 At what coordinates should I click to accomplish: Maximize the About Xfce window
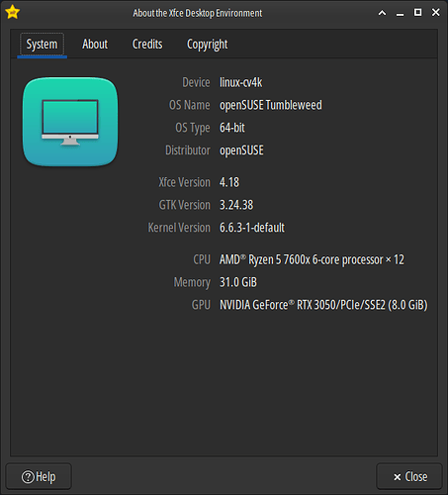417,13
